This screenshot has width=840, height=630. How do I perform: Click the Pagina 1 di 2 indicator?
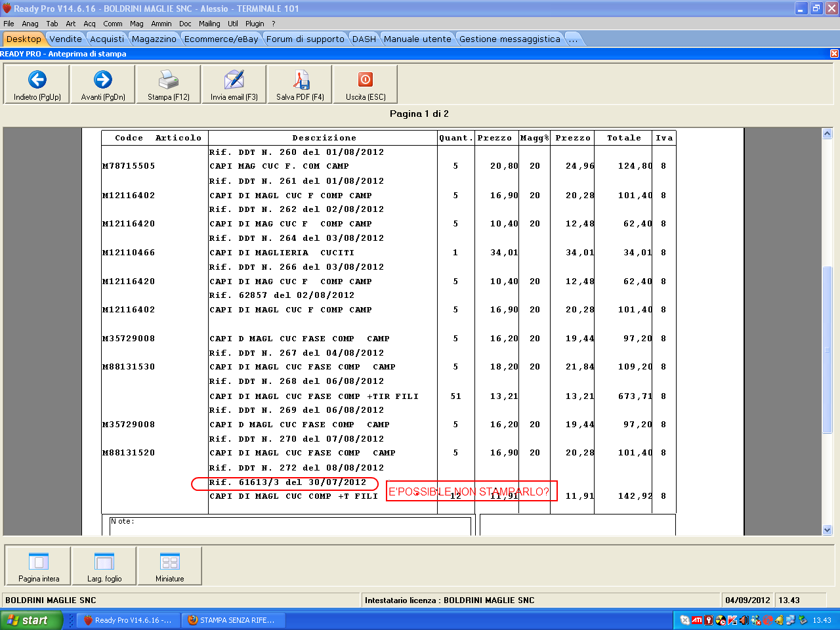click(419, 114)
